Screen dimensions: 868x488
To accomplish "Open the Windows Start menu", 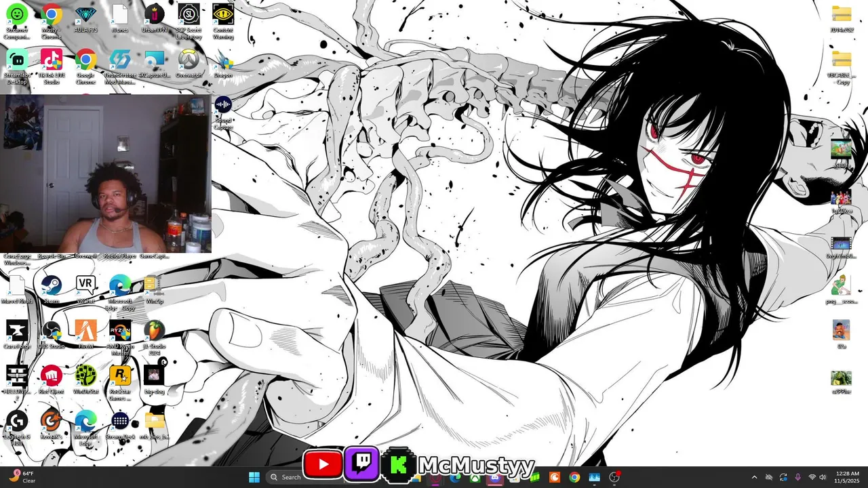I will [x=254, y=477].
